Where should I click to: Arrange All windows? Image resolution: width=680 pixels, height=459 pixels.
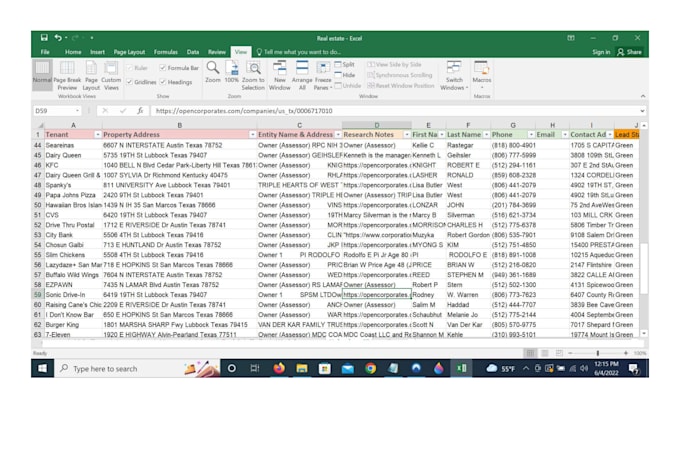tap(302, 75)
